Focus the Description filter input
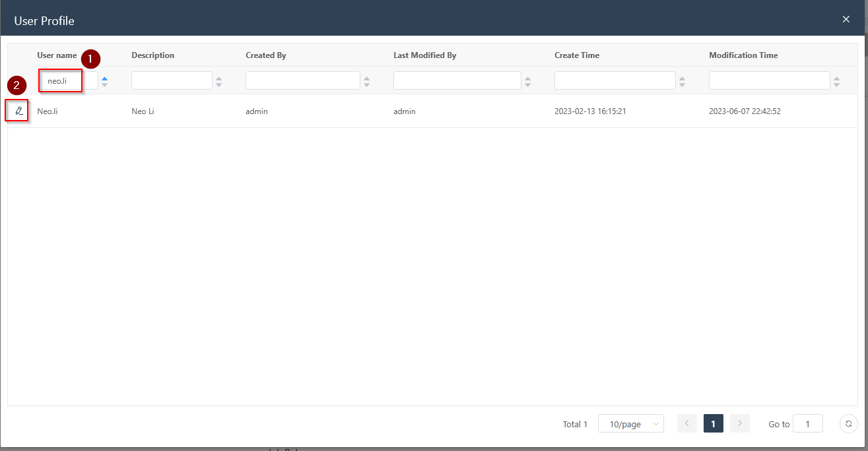 (172, 81)
